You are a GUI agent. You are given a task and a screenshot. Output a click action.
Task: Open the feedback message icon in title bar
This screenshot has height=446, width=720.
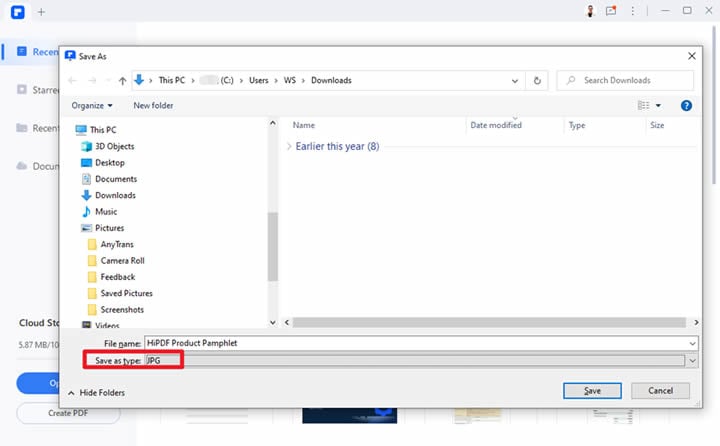pyautogui.click(x=611, y=11)
